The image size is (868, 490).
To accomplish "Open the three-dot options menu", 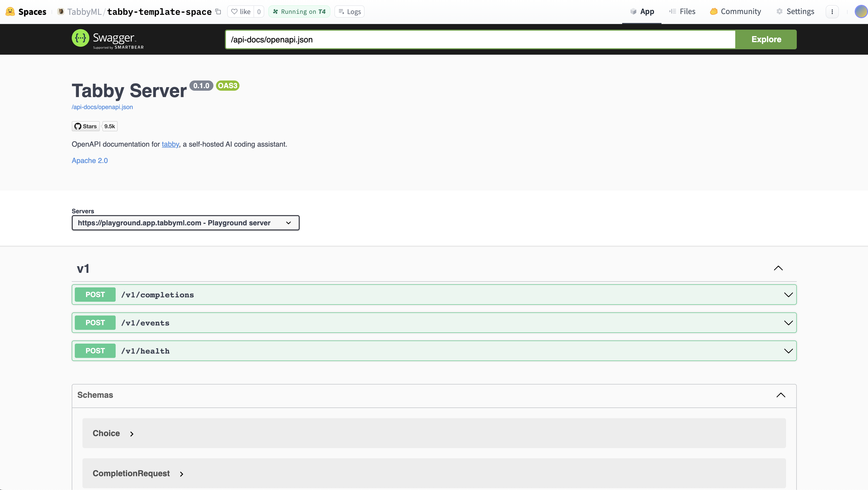I will click(832, 11).
